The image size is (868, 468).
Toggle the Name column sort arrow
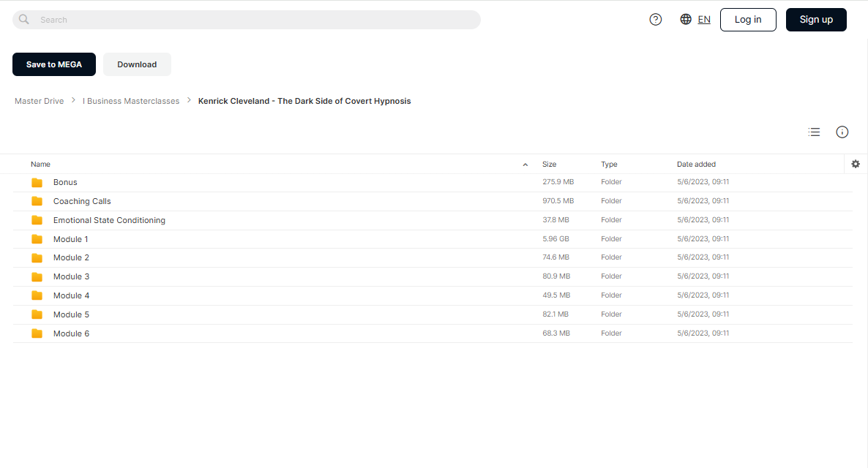[x=525, y=165]
